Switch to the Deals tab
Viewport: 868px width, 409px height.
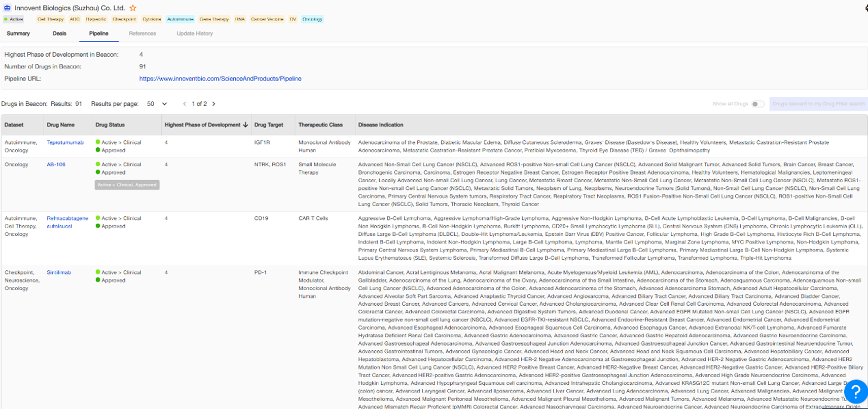coord(59,33)
